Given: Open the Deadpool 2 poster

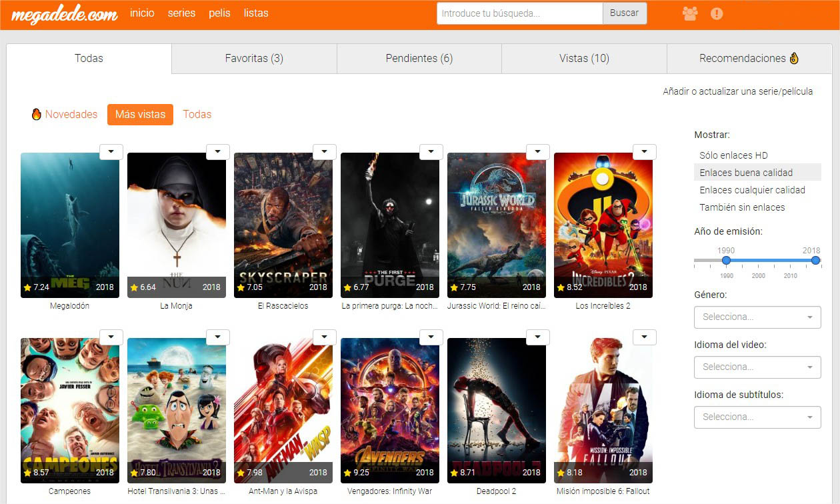Looking at the screenshot, I should (x=497, y=411).
